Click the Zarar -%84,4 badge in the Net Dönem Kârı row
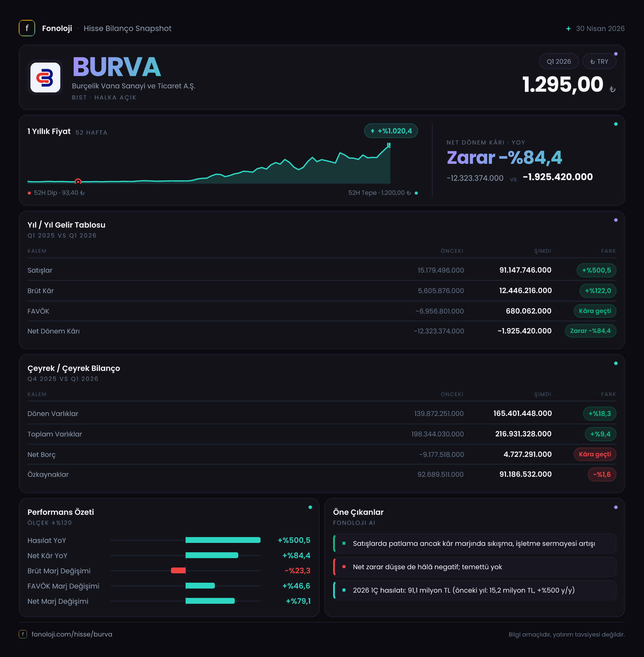 pyautogui.click(x=590, y=331)
